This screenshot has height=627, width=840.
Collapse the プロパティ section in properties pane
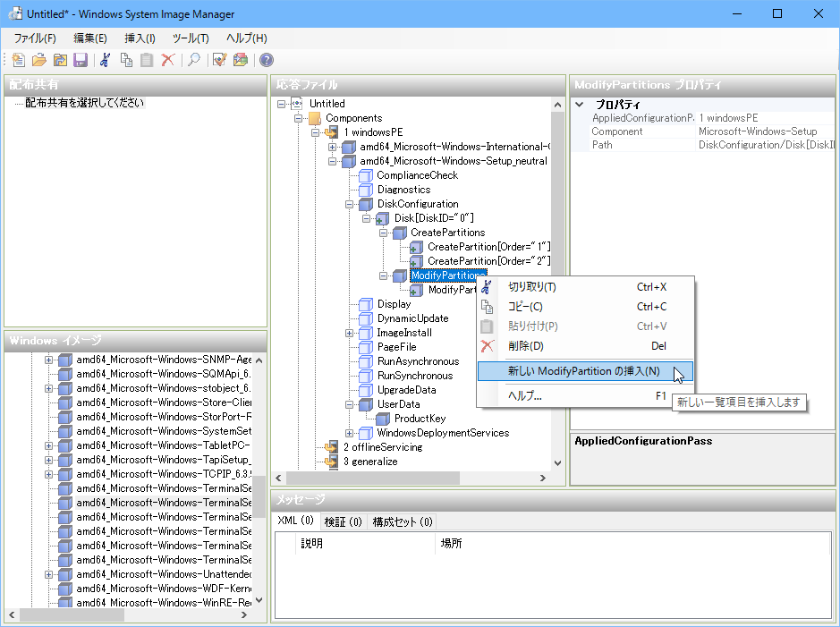pos(579,105)
